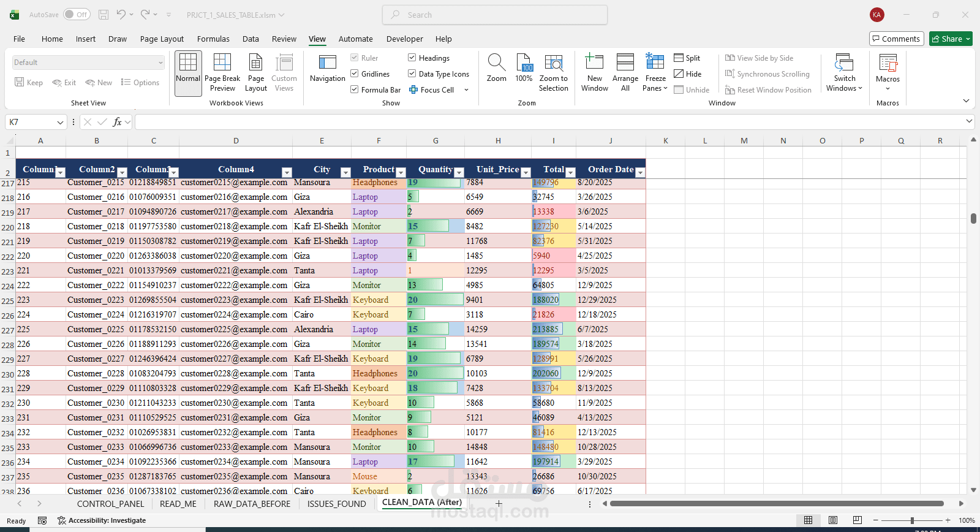Click the Comments button
This screenshot has height=532, width=980.
pyautogui.click(x=896, y=39)
